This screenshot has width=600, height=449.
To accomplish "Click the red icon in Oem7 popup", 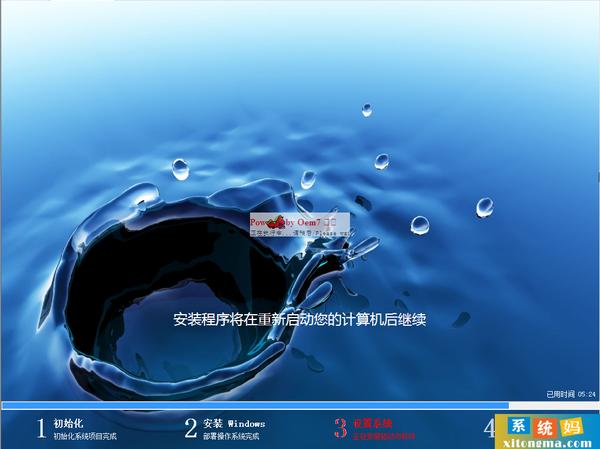I will click(x=276, y=222).
